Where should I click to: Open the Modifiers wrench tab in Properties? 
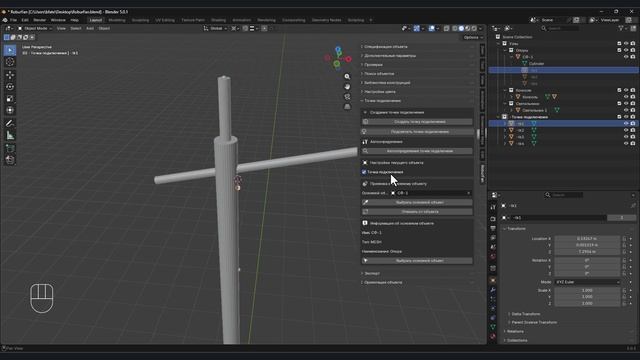pos(493,290)
